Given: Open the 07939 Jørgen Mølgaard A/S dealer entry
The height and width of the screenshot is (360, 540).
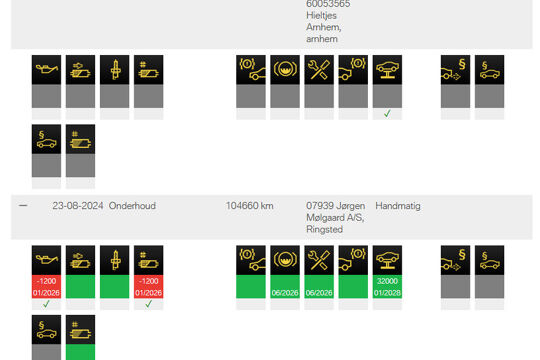Looking at the screenshot, I should [x=335, y=217].
